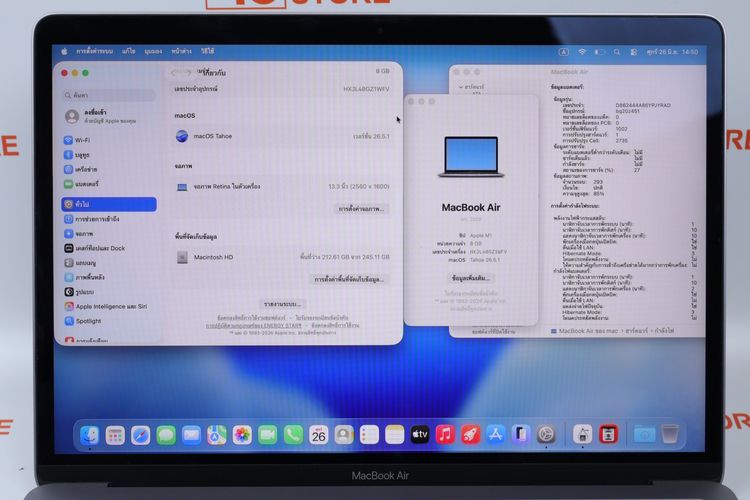Select Apple Intelligence & Siri in sidebar

(x=109, y=306)
